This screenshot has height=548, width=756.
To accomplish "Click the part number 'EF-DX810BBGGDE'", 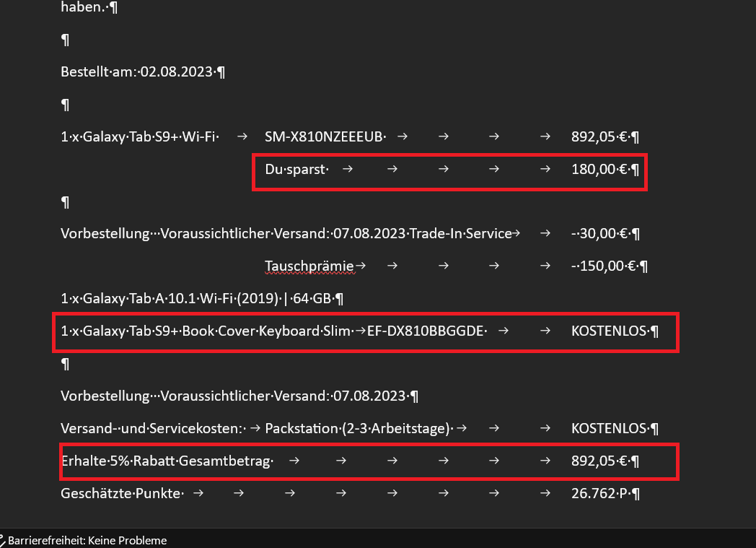I will pyautogui.click(x=426, y=331).
